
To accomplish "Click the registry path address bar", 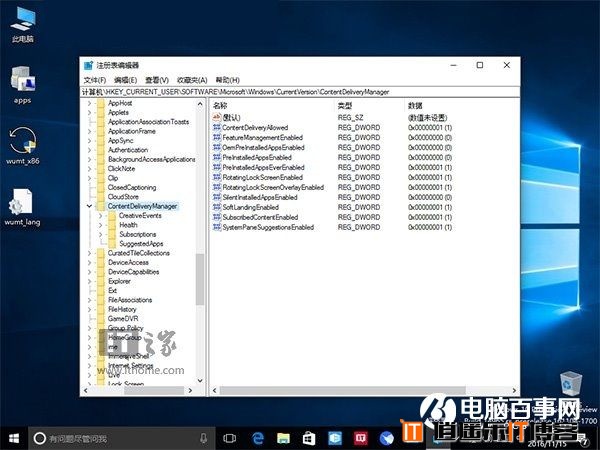I will pyautogui.click(x=300, y=92).
